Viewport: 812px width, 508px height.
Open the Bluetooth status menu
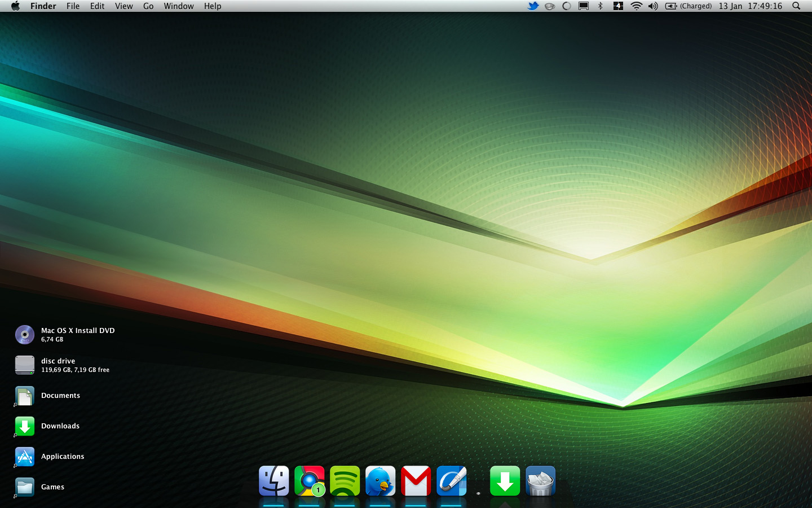601,6
